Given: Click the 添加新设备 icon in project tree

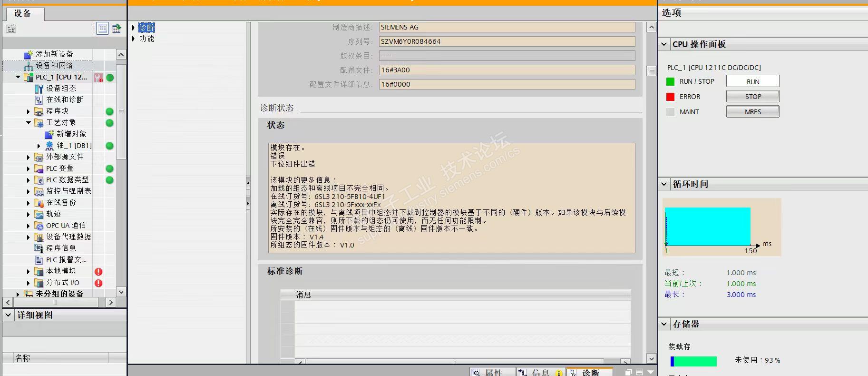Looking at the screenshot, I should (x=29, y=54).
